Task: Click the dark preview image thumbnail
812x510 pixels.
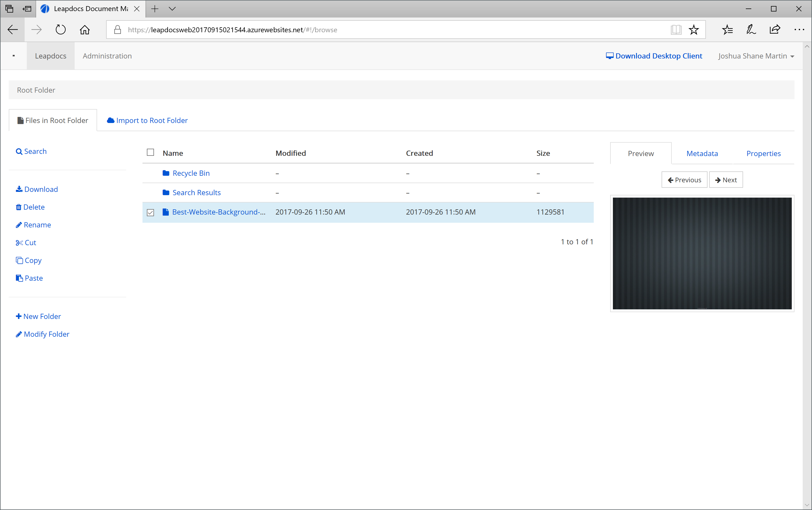Action: click(702, 253)
